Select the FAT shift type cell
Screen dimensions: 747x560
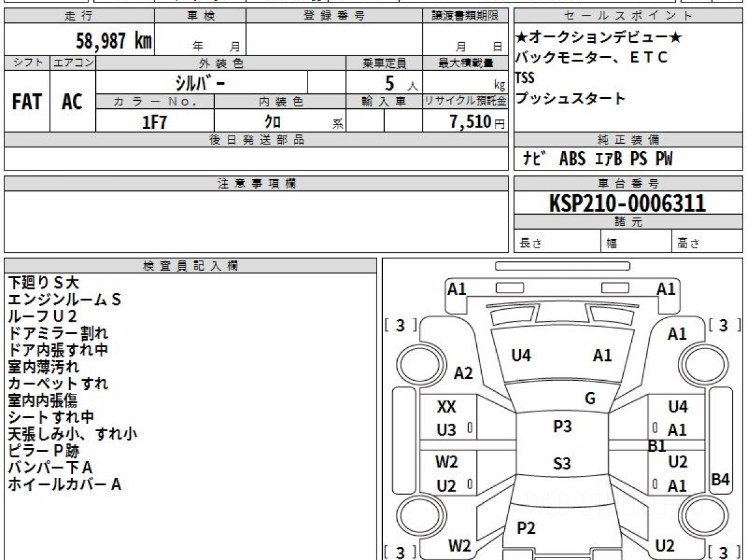[x=27, y=101]
